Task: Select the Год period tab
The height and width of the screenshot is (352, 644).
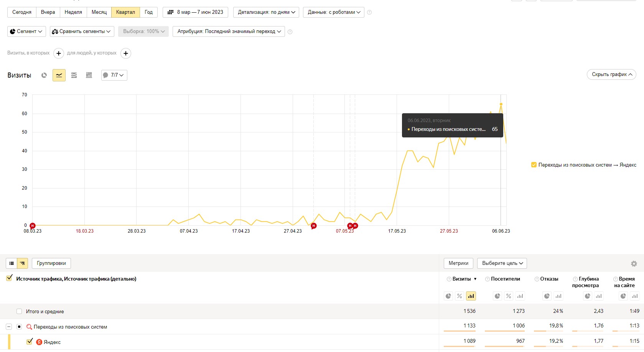Action: click(x=148, y=12)
